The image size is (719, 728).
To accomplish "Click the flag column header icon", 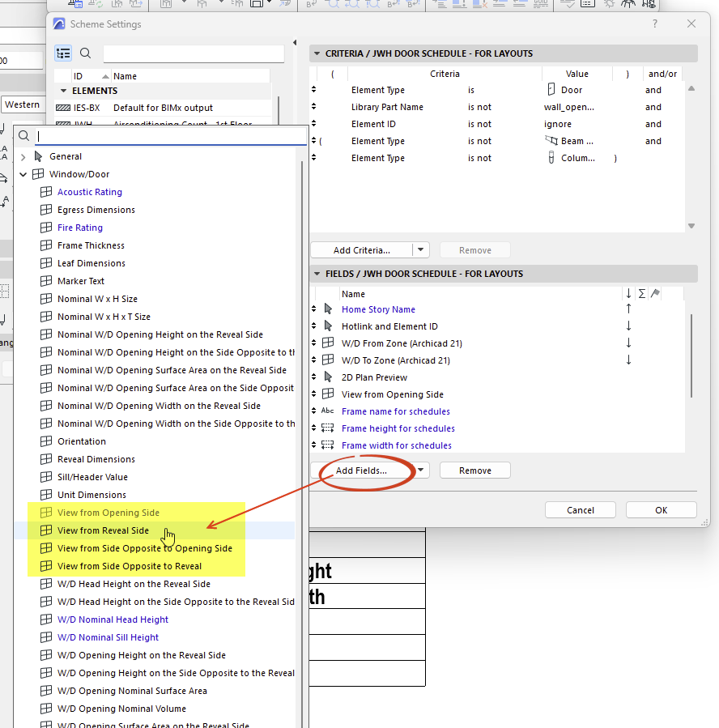I will pyautogui.click(x=655, y=293).
